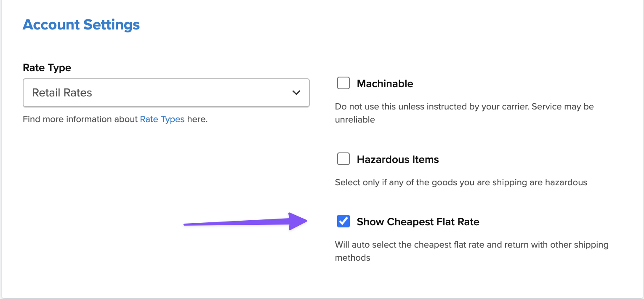Open the Rate Types link
Screen dimensions: 644x299
(x=162, y=119)
